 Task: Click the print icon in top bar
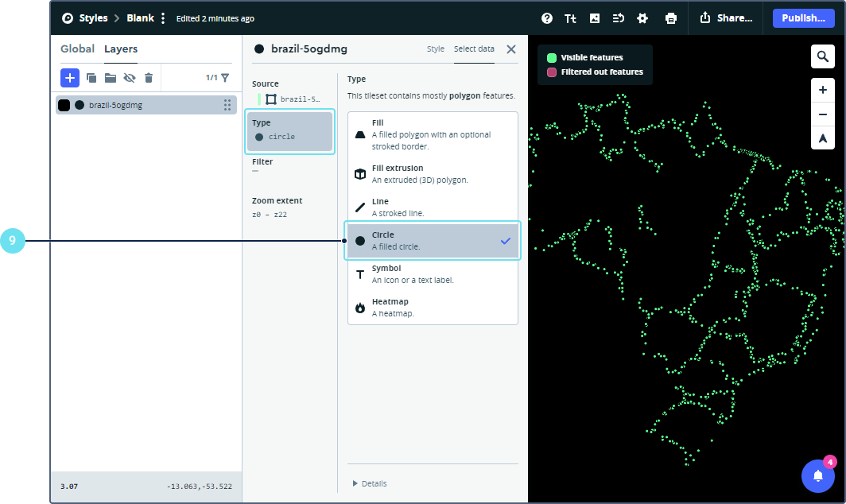(670, 18)
